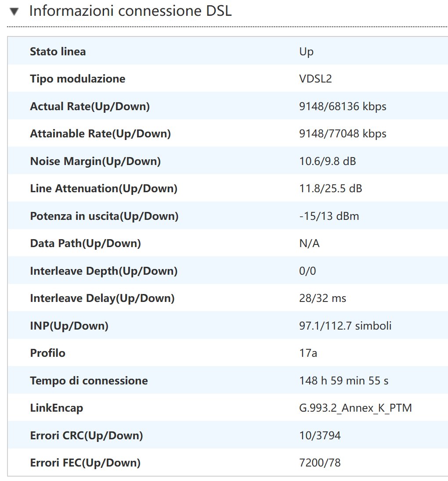Select the 10.6/9.8 dB noise margin value
The width and height of the screenshot is (448, 481).
tap(327, 161)
